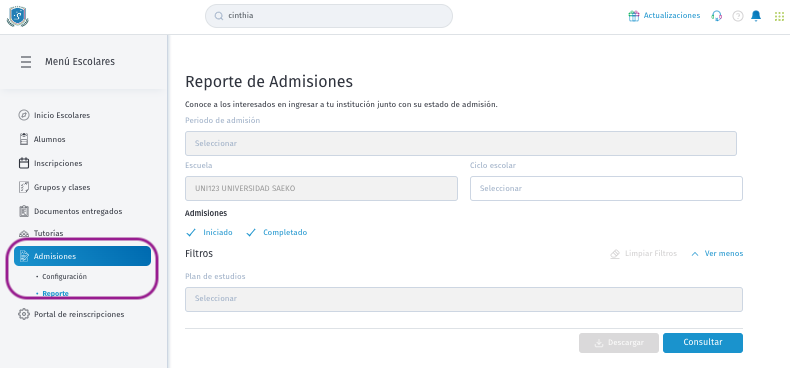Image resolution: width=790 pixels, height=368 pixels.
Task: Click the search magnifier icon
Action: coord(219,16)
